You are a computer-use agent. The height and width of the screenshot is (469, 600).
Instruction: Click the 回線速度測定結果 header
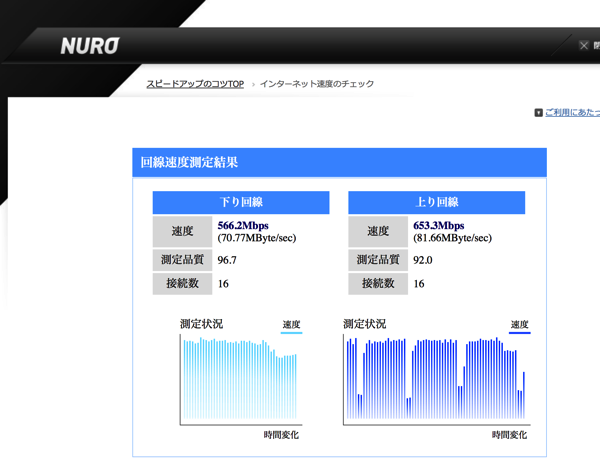[339, 163]
